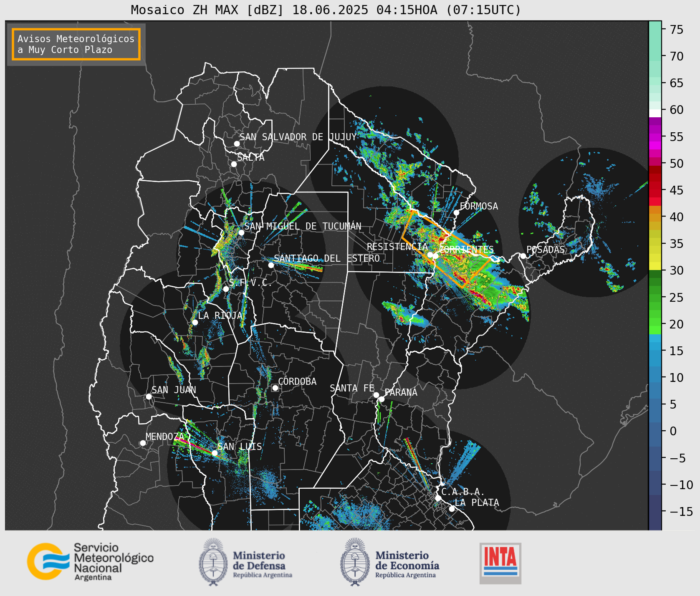Click the San Juan city dot
700x596 pixels.
149,396
